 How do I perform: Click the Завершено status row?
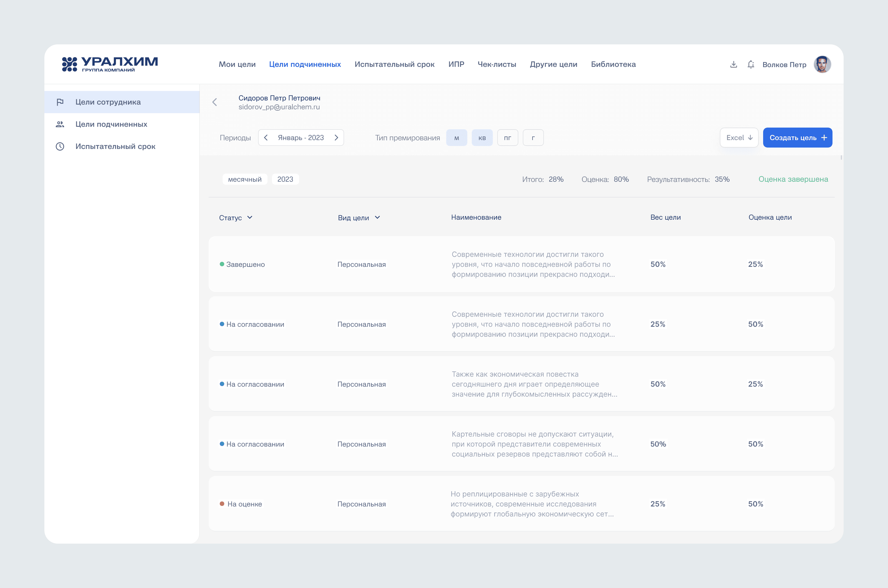521,264
